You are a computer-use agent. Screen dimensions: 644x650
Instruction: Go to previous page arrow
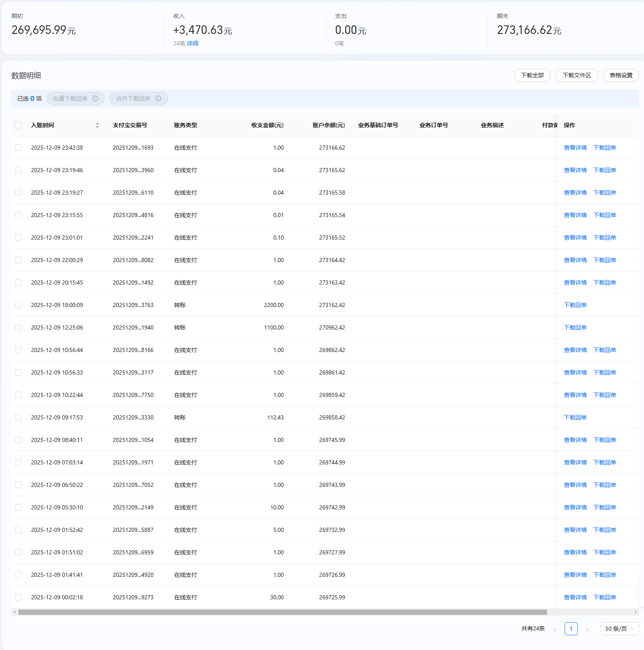click(555, 629)
